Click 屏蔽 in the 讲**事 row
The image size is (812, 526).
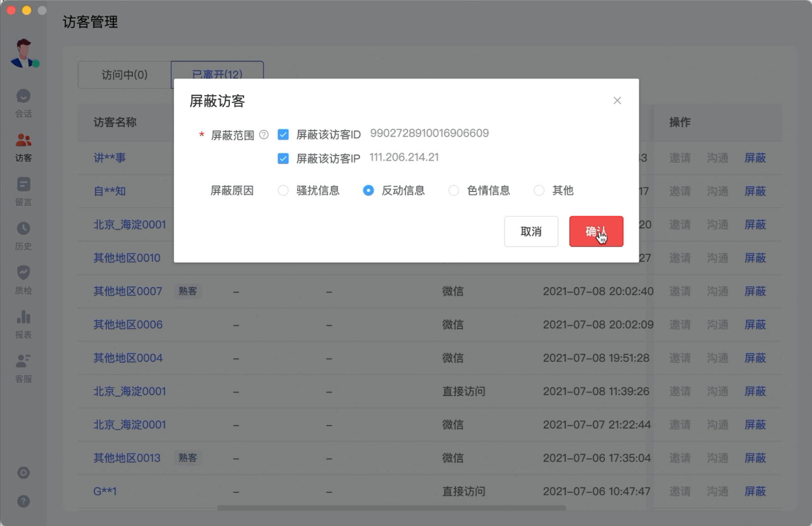755,158
